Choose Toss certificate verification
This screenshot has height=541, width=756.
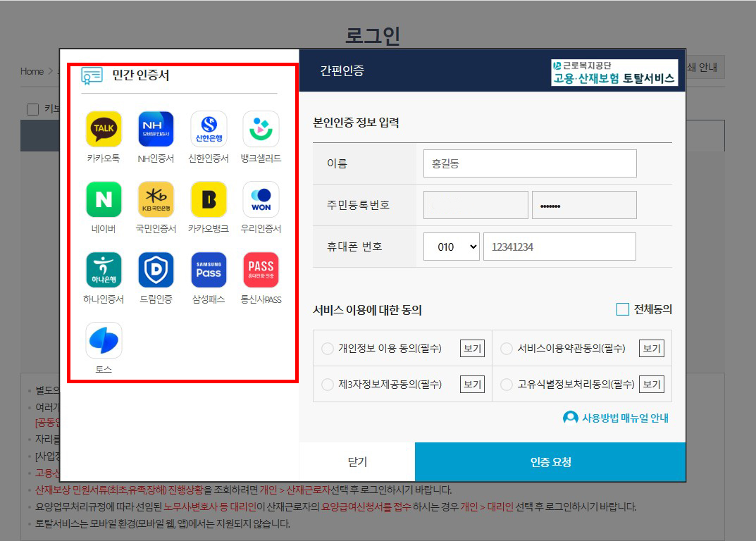102,340
